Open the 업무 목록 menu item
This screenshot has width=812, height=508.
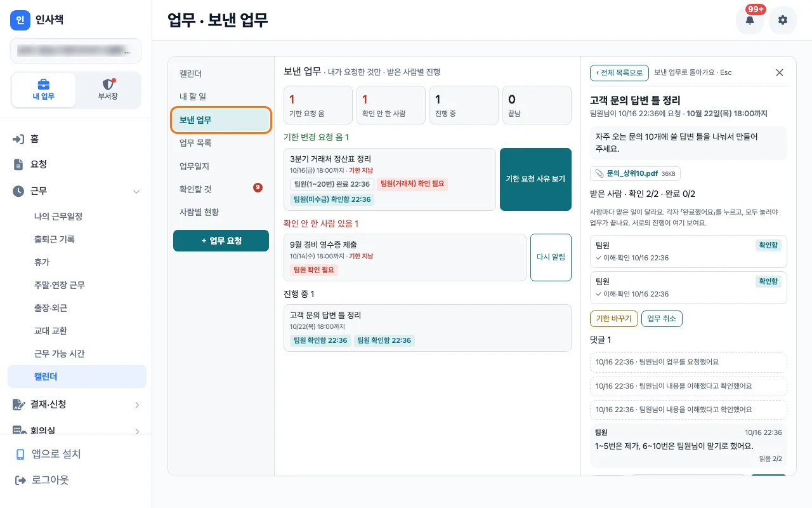[221, 143]
